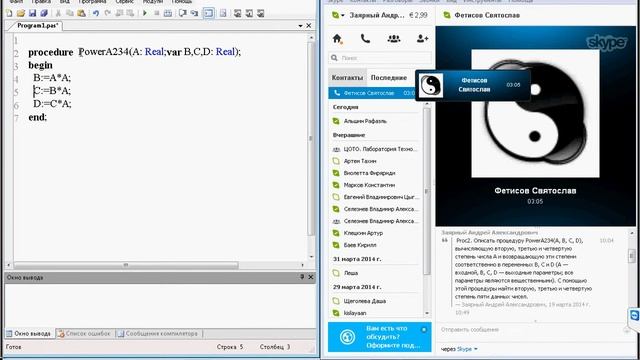Screen dimensions: 640x360
Task: Click the Skype contacts list scrollbar
Action: pyautogui.click(x=427, y=190)
